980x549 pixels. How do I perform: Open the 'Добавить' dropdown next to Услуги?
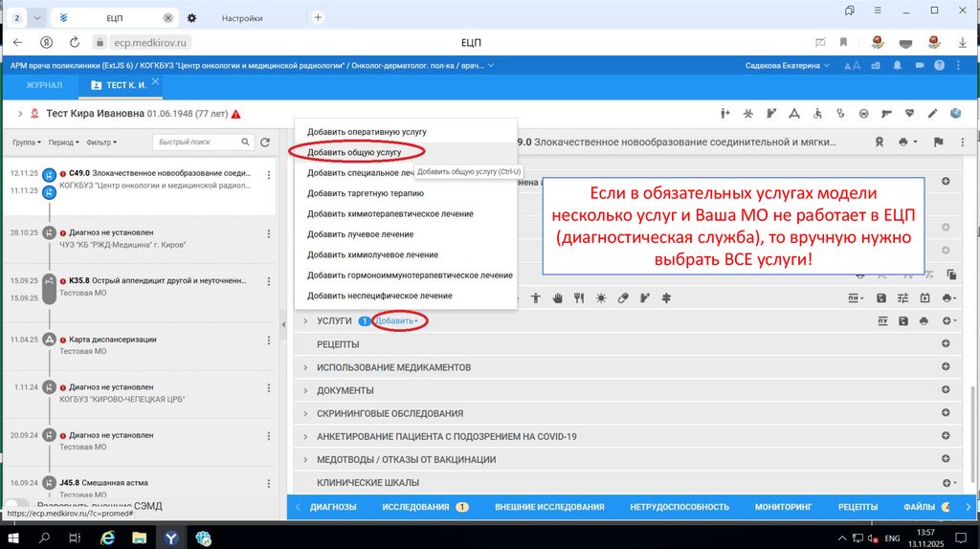click(x=395, y=320)
